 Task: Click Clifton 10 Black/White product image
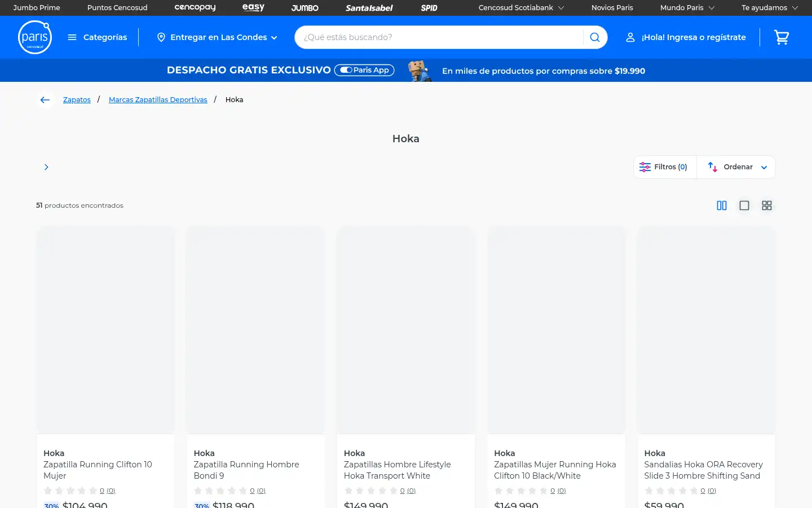(x=556, y=330)
